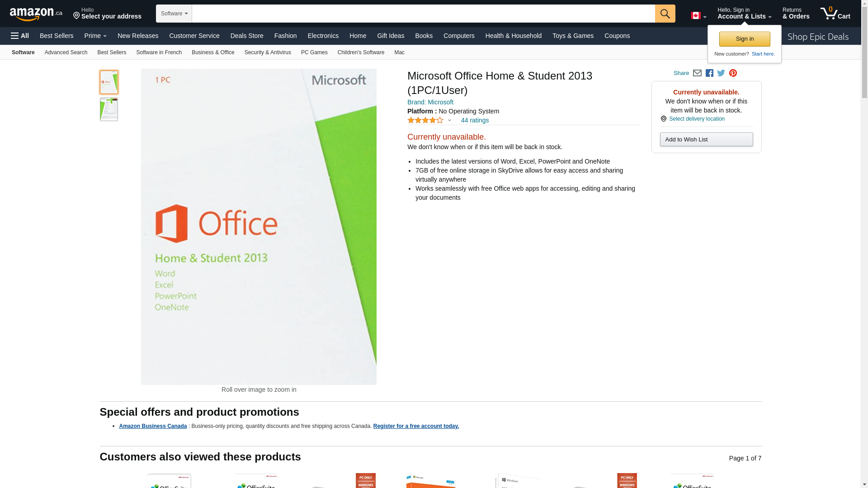Share product via email icon
The width and height of the screenshot is (868, 488).
click(697, 73)
